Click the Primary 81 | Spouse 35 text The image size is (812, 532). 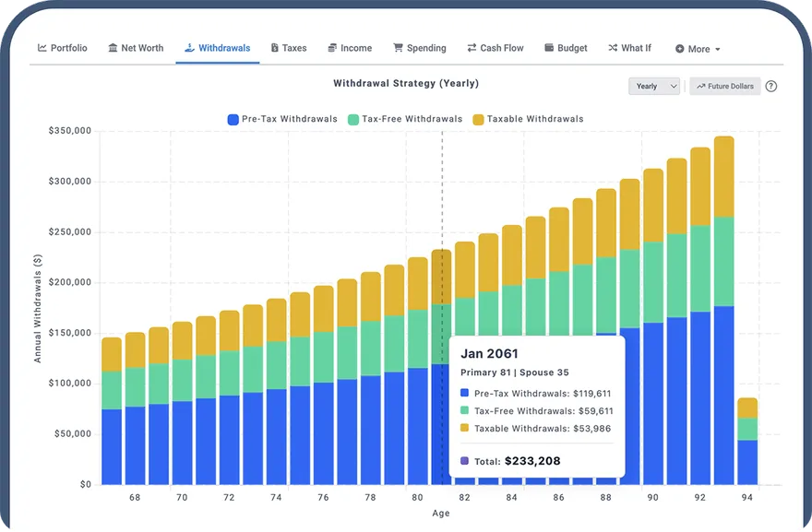click(x=515, y=372)
